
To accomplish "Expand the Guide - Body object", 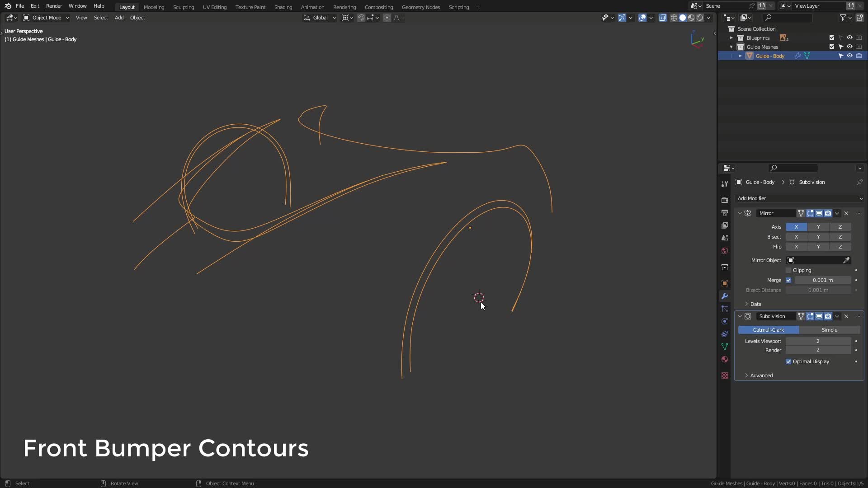I will (x=740, y=56).
